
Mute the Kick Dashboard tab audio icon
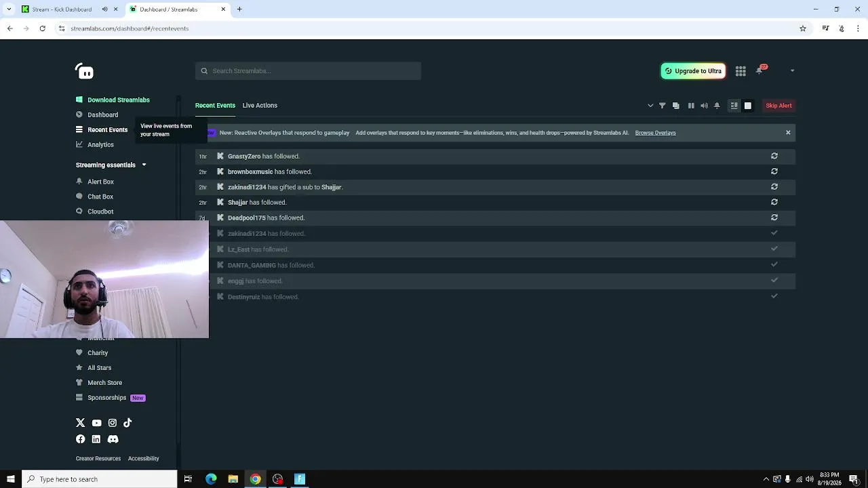(104, 9)
